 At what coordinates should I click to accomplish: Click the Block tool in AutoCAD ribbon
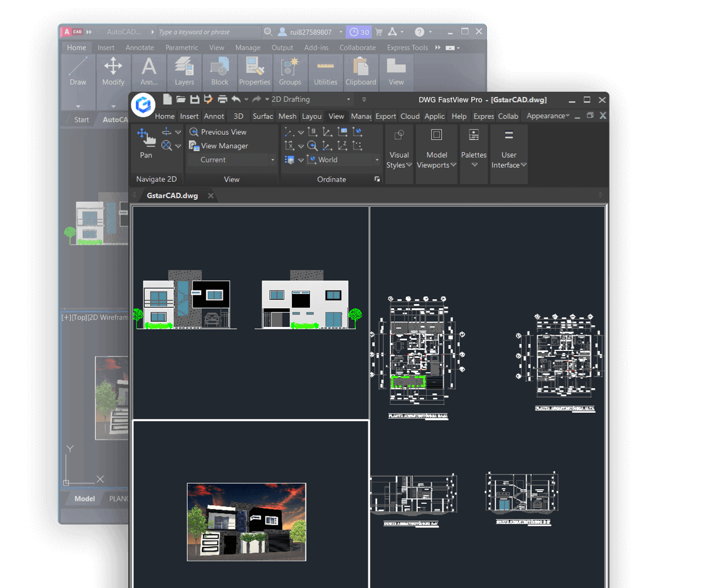point(219,72)
